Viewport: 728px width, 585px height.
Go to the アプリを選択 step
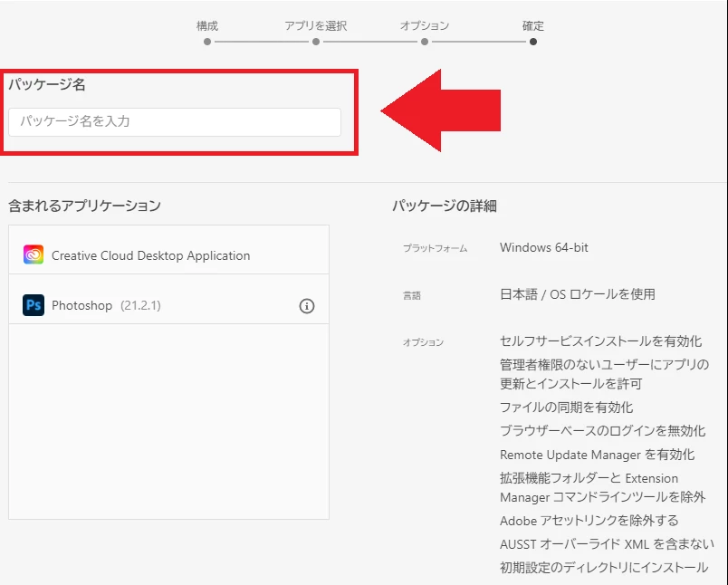(x=316, y=42)
